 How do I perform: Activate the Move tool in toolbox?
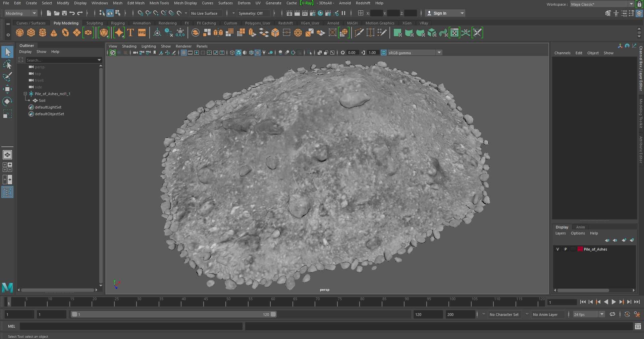[7, 89]
